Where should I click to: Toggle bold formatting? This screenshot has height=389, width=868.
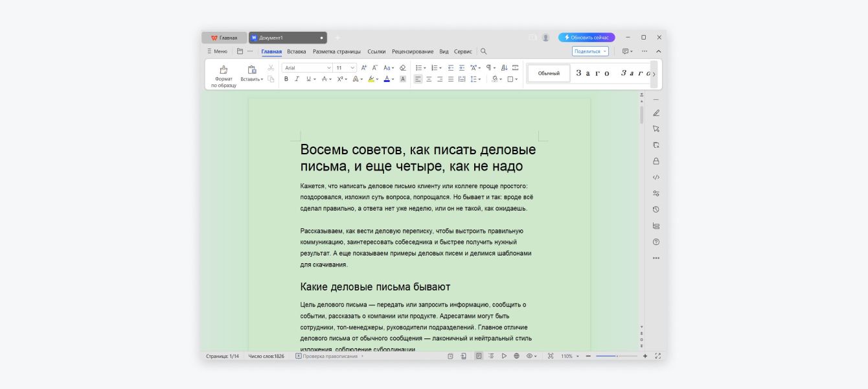tap(286, 79)
